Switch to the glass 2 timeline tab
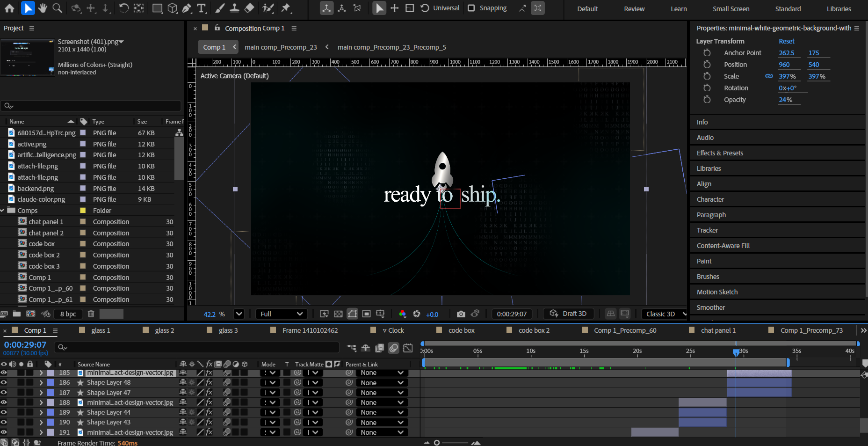This screenshot has height=446, width=868. click(x=164, y=330)
